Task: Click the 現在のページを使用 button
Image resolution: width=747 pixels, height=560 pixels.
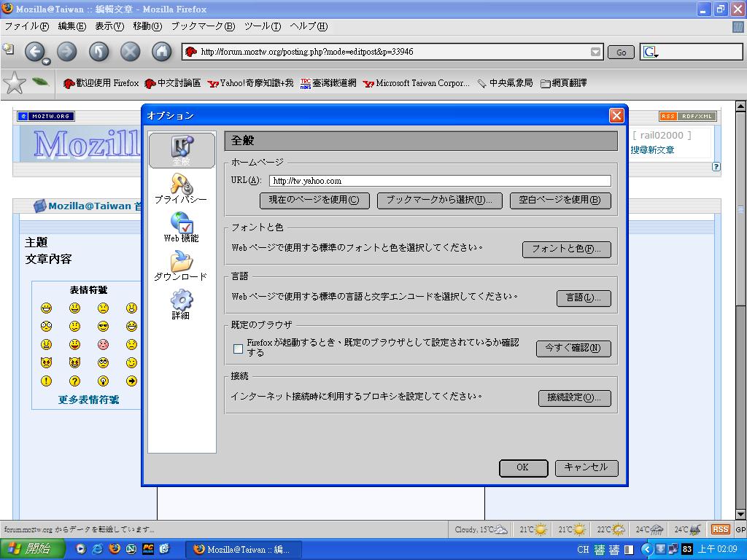Action: [x=314, y=200]
